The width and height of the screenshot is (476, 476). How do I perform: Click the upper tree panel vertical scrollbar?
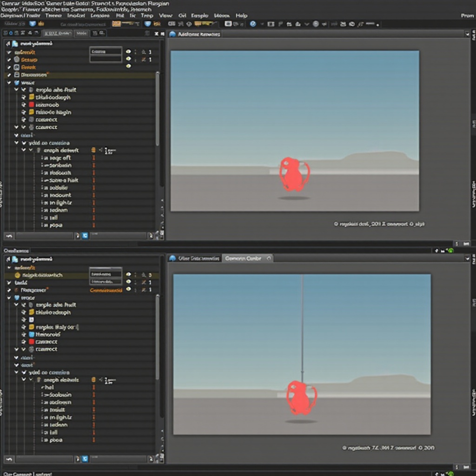click(158, 112)
